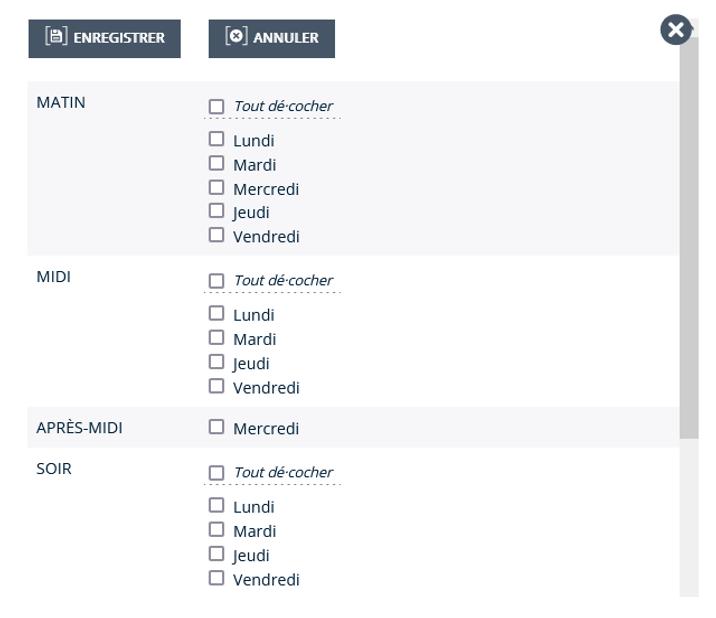Check Mercredi for Après-midi
Viewport: 716px width, 618px height.
click(x=216, y=427)
